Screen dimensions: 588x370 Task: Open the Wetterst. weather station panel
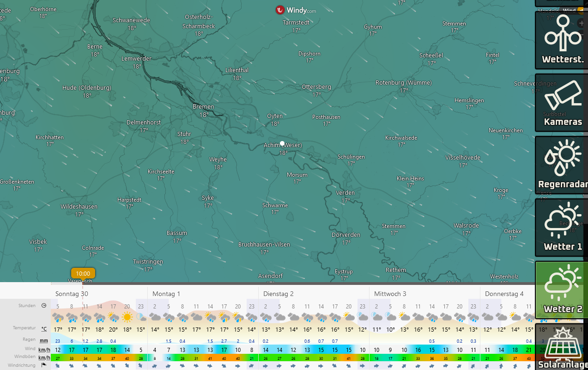pos(562,40)
